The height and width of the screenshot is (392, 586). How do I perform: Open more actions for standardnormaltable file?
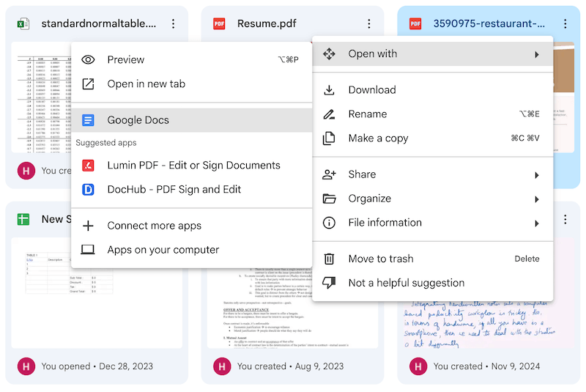coord(173,24)
